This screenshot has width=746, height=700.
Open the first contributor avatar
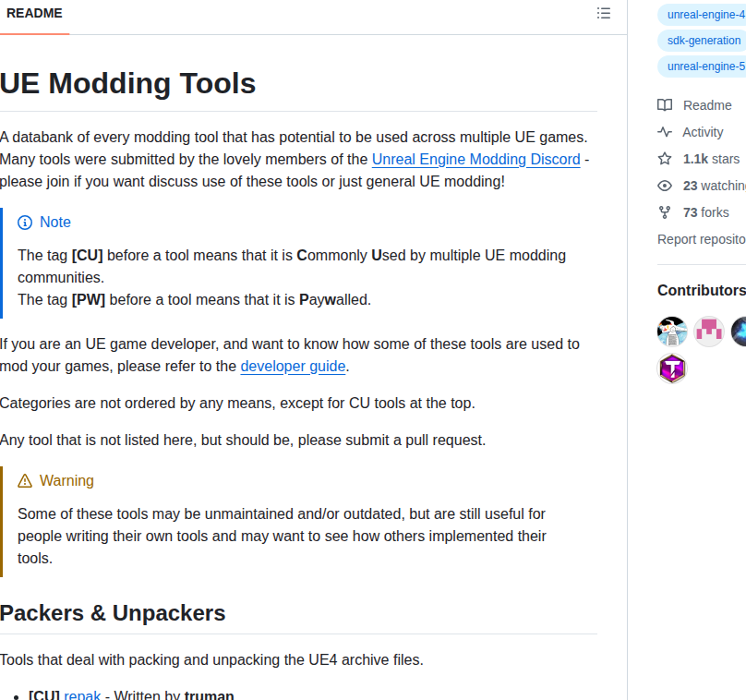[x=672, y=332]
